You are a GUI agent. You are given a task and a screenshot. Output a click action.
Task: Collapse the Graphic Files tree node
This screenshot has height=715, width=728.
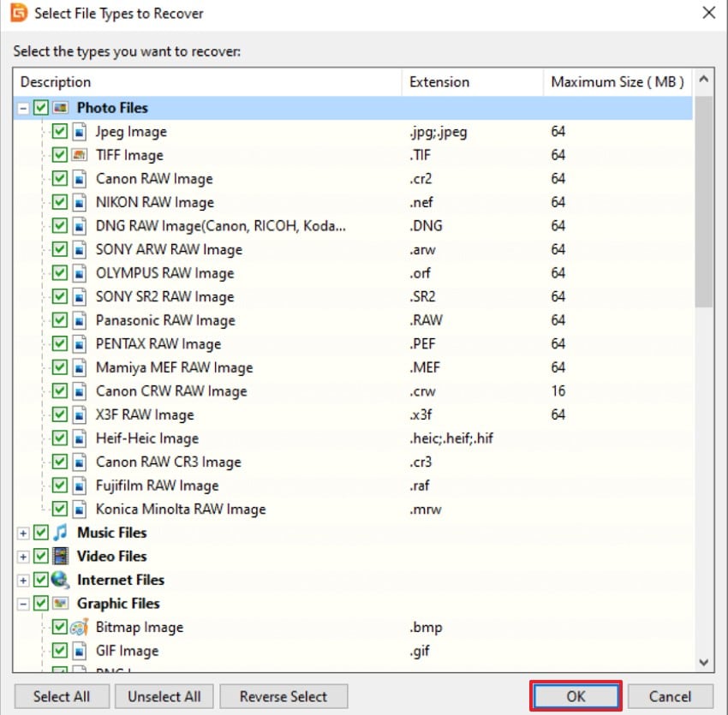pos(23,605)
